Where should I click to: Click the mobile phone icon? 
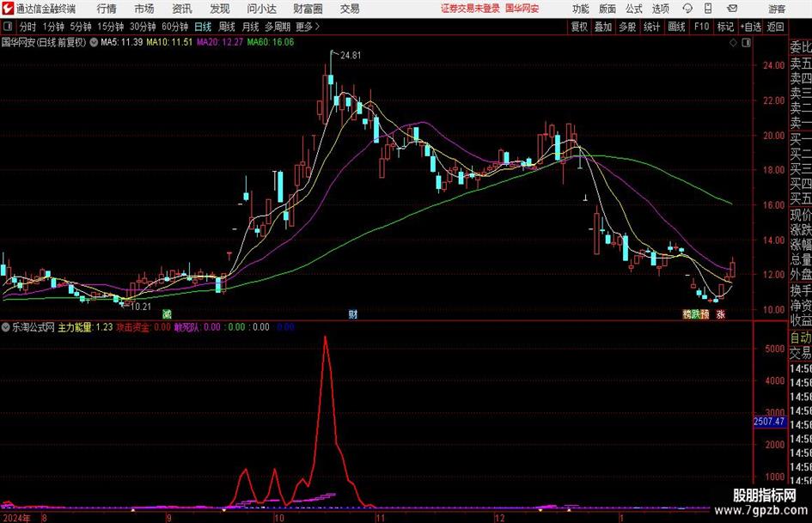(708, 9)
